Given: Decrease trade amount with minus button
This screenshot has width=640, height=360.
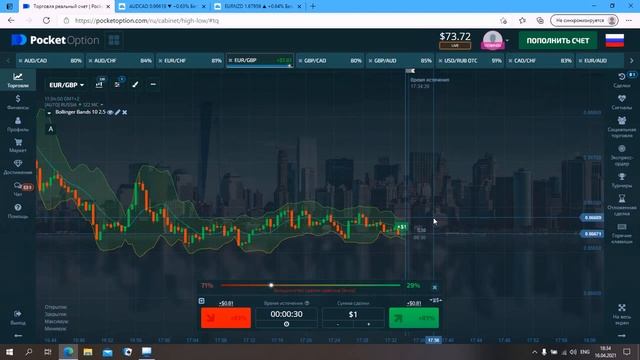Looking at the screenshot, I should pyautogui.click(x=338, y=324).
